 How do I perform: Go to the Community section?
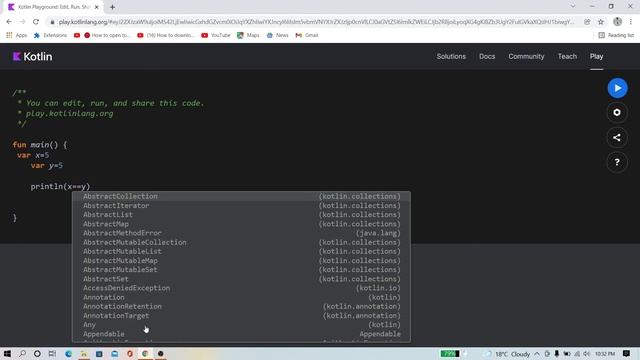pos(526,57)
